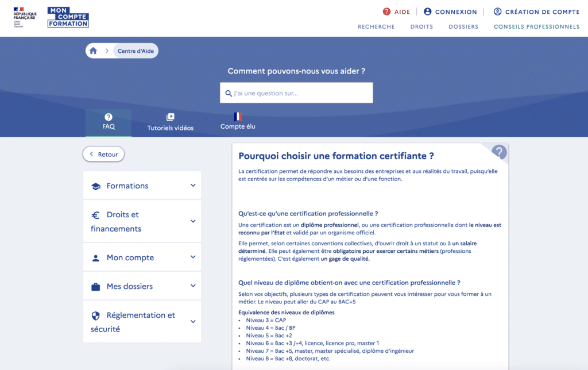Image resolution: width=588 pixels, height=370 pixels.
Task: Click the search magnifier icon
Action: pos(229,93)
